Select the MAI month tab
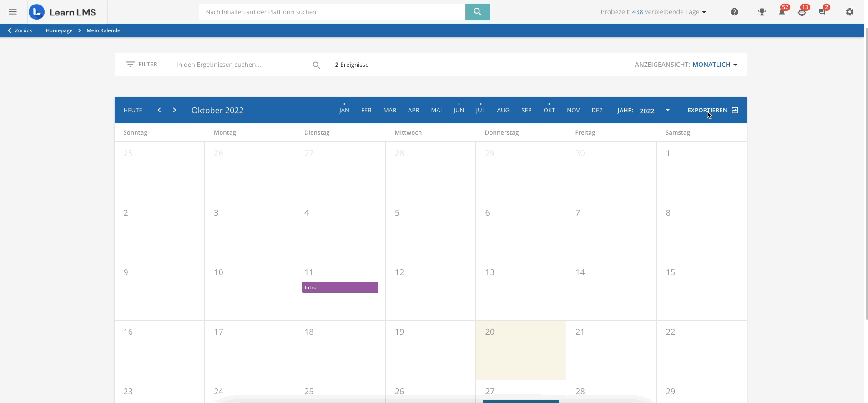The width and height of the screenshot is (868, 403). click(436, 110)
